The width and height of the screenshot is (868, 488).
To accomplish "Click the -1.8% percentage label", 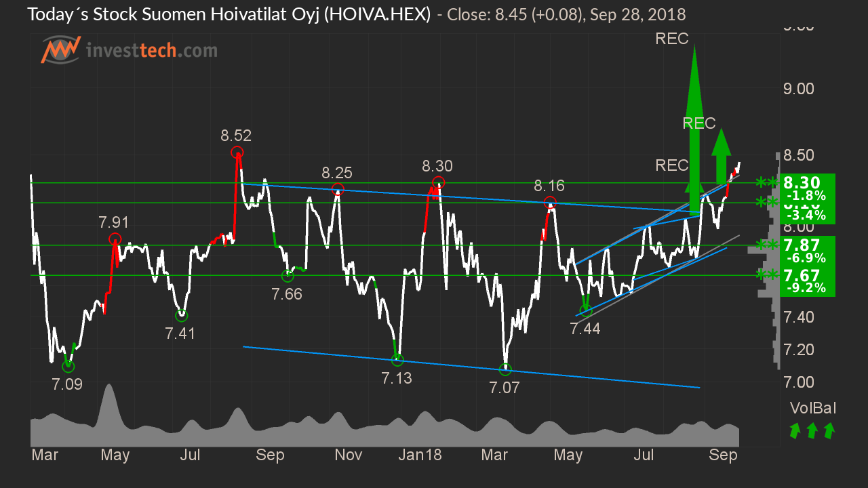I will pos(806,196).
